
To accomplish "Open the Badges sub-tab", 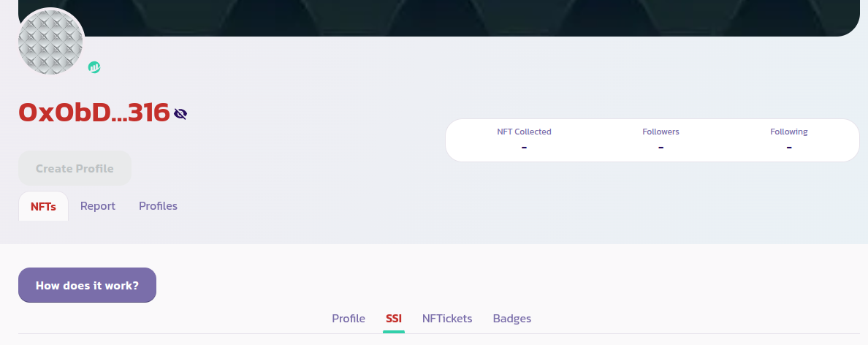I will coord(512,319).
